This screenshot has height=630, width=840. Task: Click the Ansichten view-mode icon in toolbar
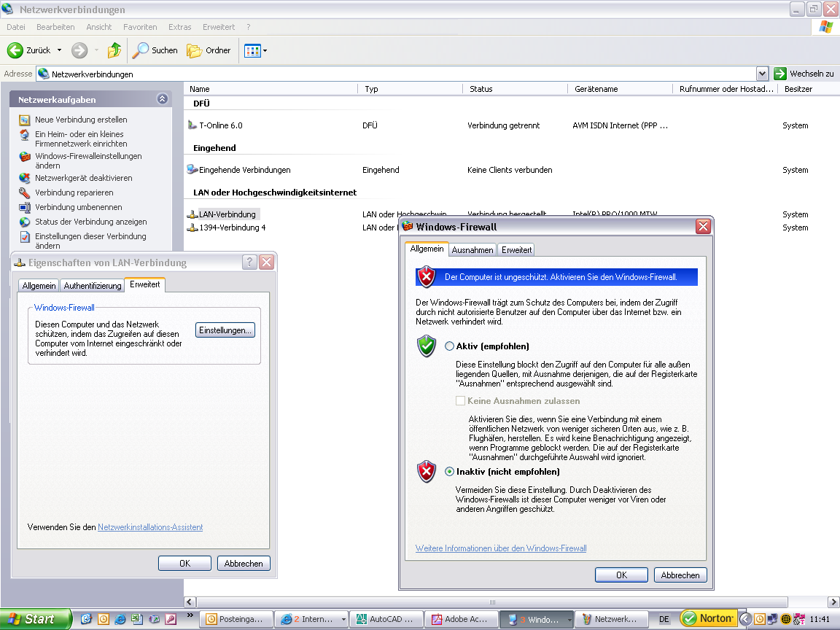252,51
